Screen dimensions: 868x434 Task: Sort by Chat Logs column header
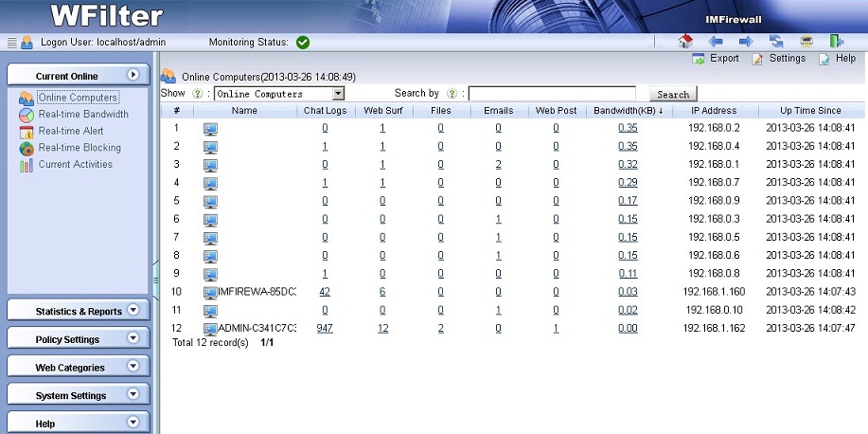pos(325,110)
